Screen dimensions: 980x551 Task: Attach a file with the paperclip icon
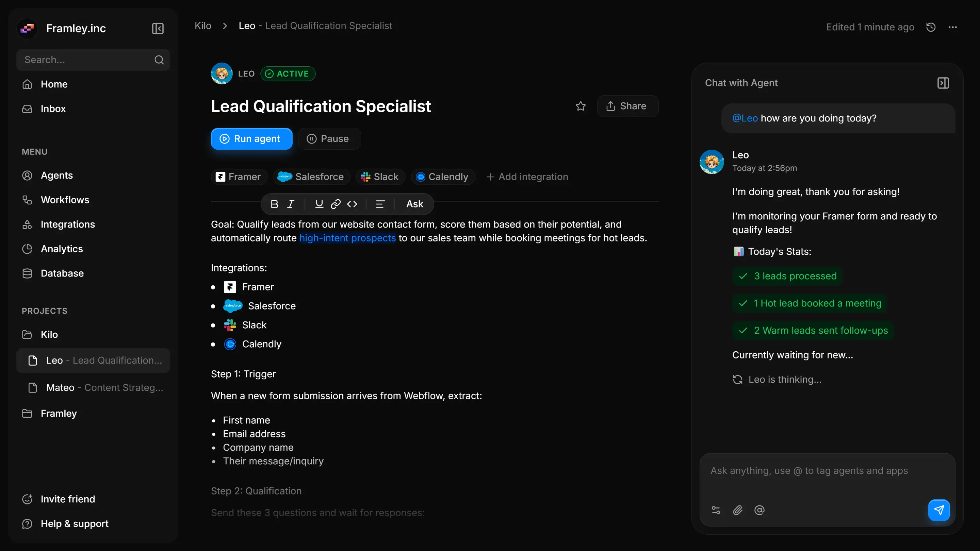[737, 510]
